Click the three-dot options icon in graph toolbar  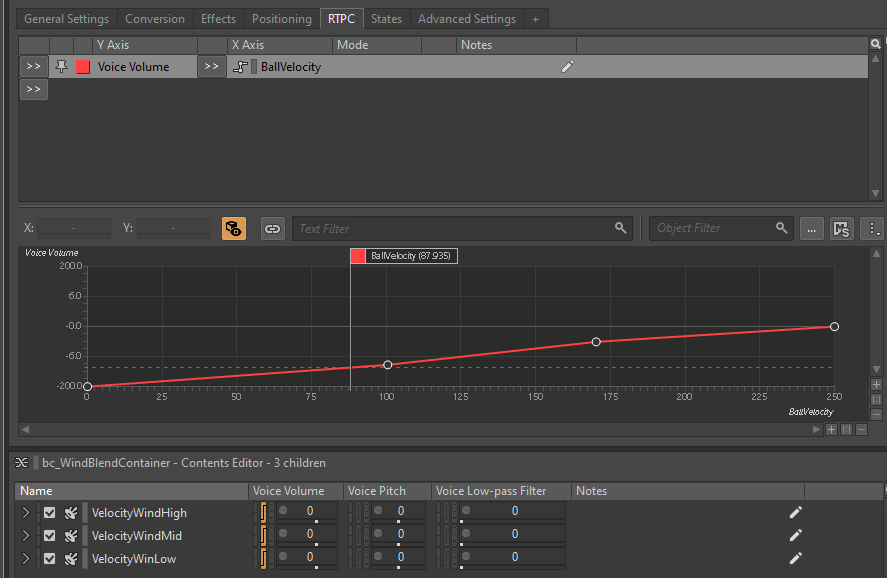click(x=874, y=228)
